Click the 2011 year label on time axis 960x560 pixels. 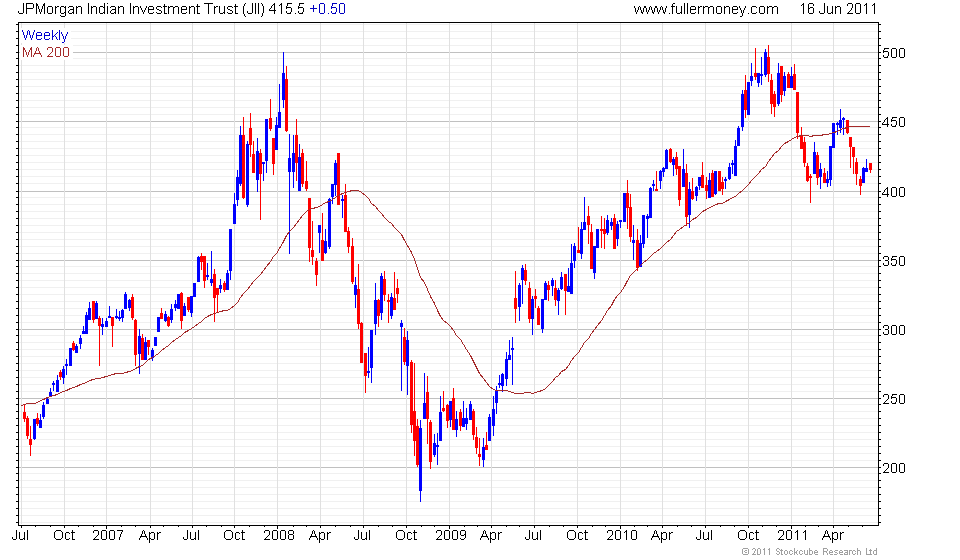click(x=793, y=536)
